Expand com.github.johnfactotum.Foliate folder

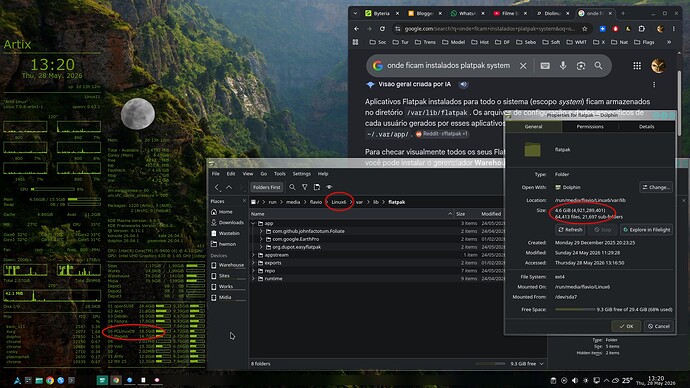coord(261,231)
